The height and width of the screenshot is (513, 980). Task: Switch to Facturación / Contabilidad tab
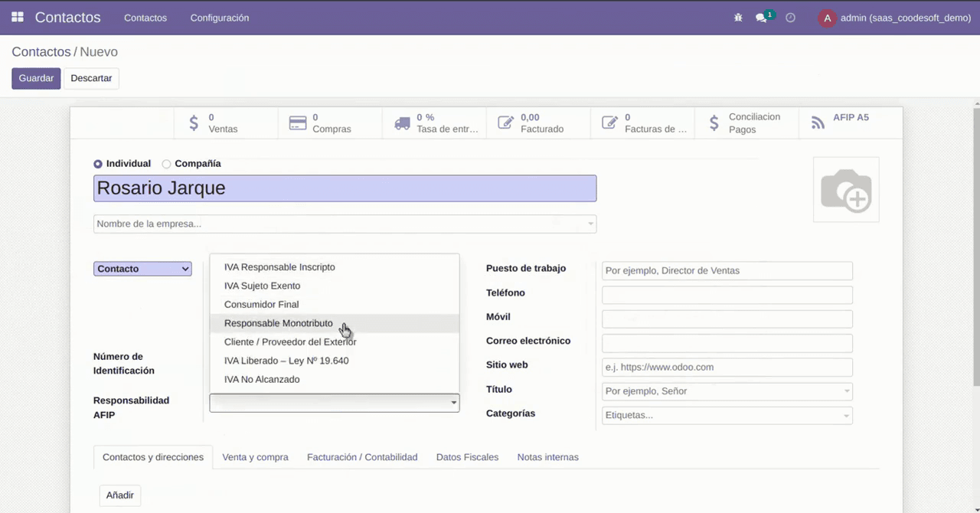[x=362, y=457]
